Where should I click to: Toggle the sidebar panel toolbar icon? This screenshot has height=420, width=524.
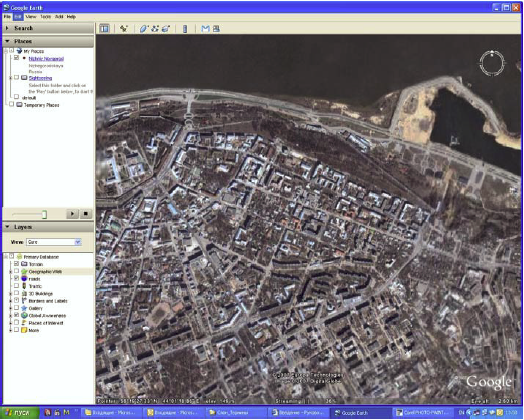click(x=104, y=29)
